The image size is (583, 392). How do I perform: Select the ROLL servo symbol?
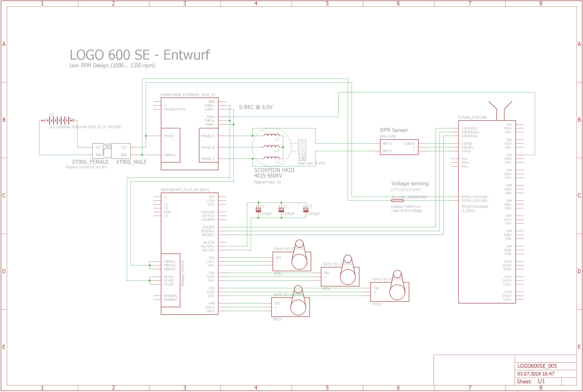pos(292,261)
